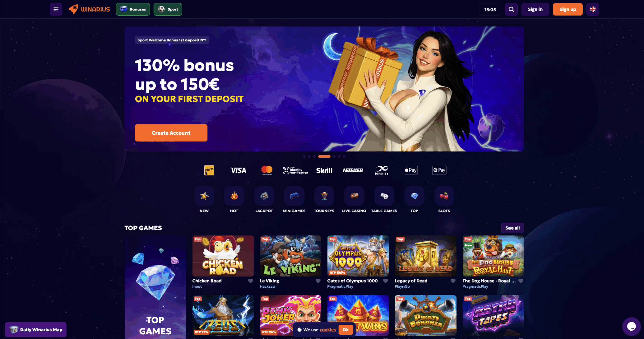
Task: Toggle the heart on Le Viking
Action: click(318, 281)
